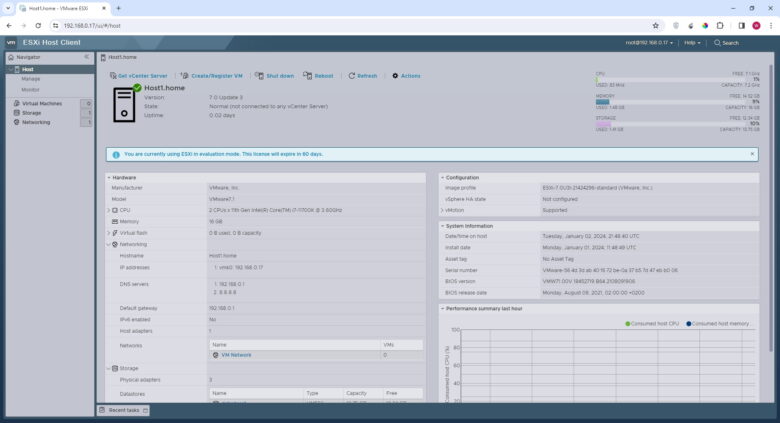
Task: Open Storage in Navigator
Action: 32,113
